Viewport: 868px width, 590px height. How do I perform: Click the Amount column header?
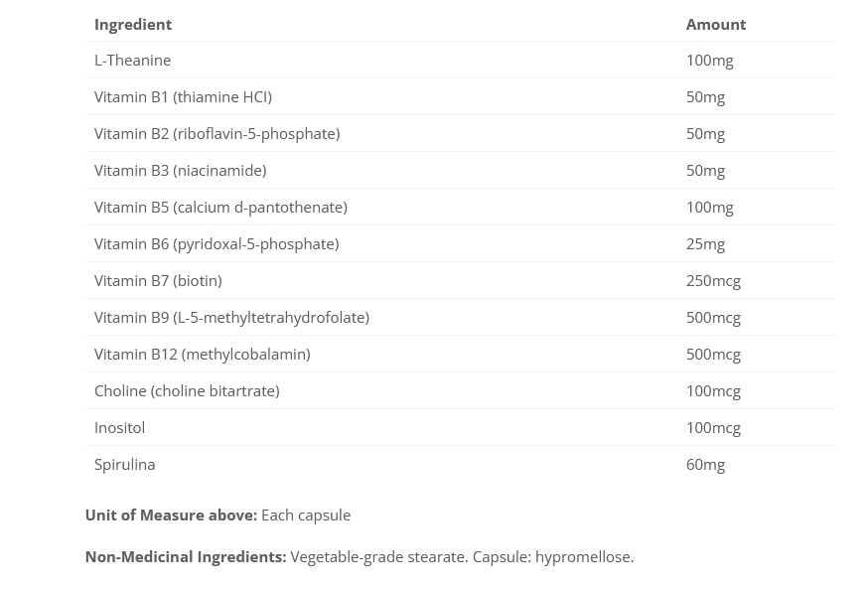715,24
